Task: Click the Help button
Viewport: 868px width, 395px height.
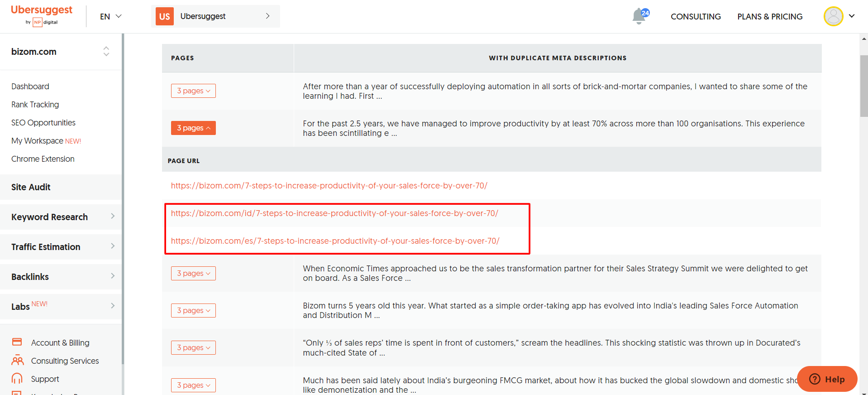Action: pyautogui.click(x=827, y=379)
